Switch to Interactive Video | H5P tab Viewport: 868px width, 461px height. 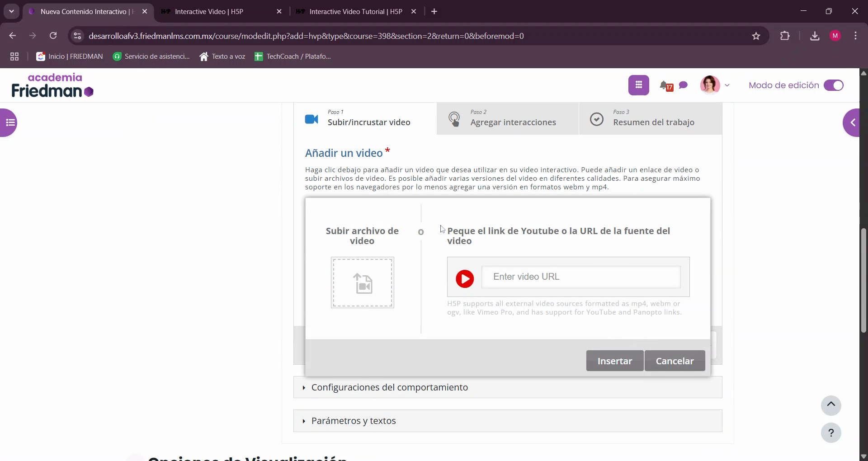pos(222,11)
